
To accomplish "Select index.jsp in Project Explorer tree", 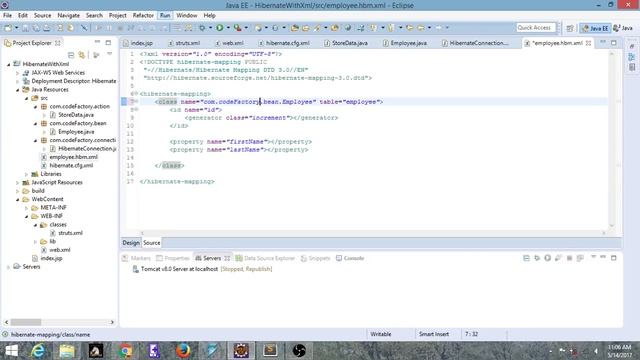I will pos(51,258).
